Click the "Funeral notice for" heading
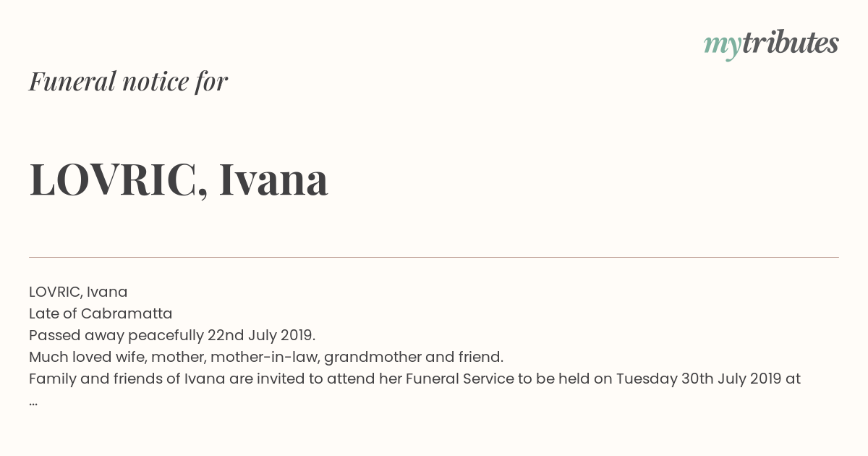 (x=128, y=81)
